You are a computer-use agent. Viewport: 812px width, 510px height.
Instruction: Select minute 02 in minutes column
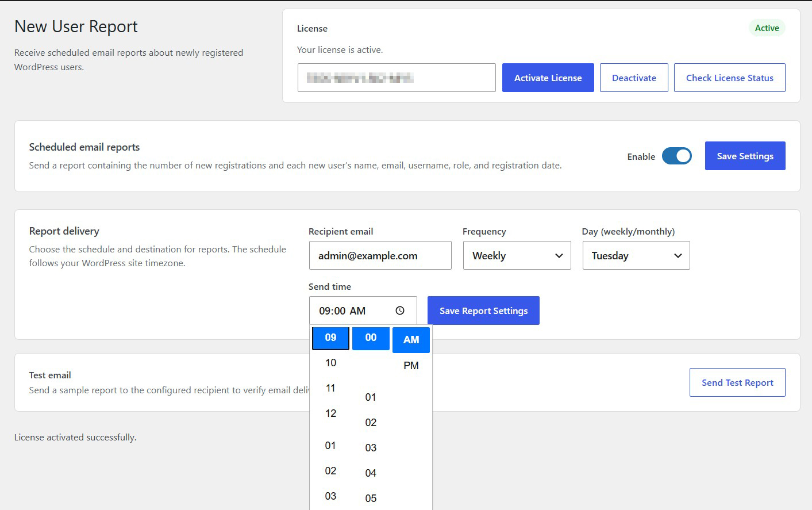click(x=371, y=423)
